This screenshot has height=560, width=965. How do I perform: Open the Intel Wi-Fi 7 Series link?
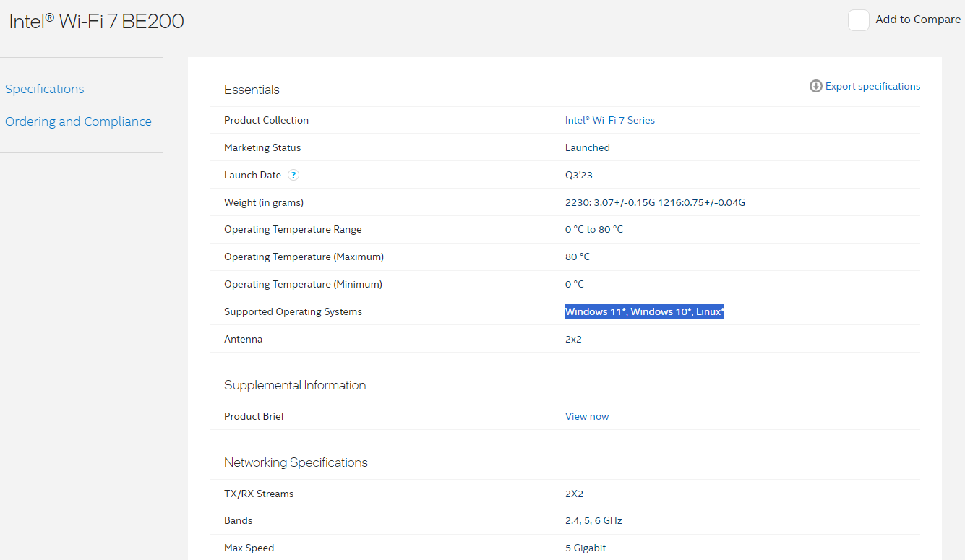pyautogui.click(x=610, y=121)
